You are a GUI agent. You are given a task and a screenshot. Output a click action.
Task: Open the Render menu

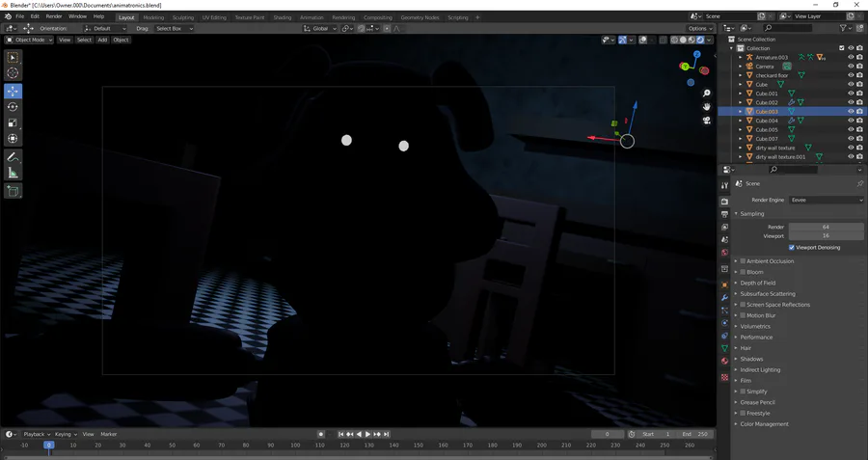[54, 16]
